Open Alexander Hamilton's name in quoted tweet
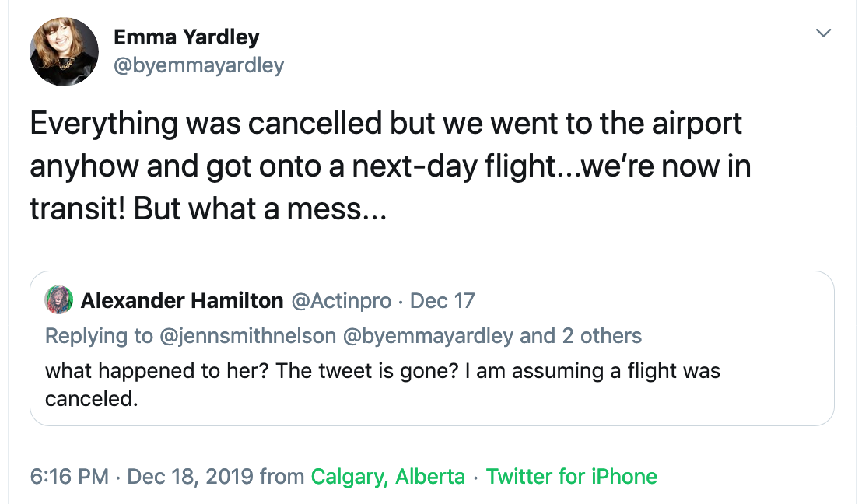The width and height of the screenshot is (862, 504). (x=182, y=301)
